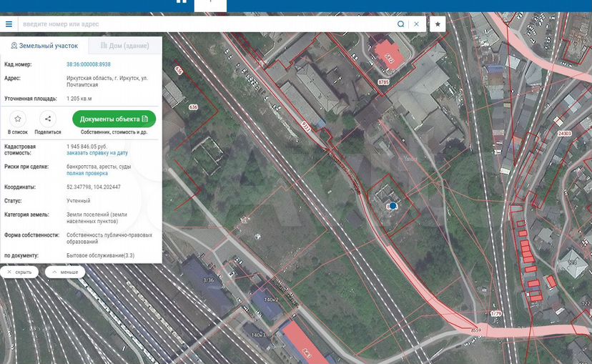Click the magnifier search icon
Viewport: 592px width, 364px height.
(x=401, y=24)
